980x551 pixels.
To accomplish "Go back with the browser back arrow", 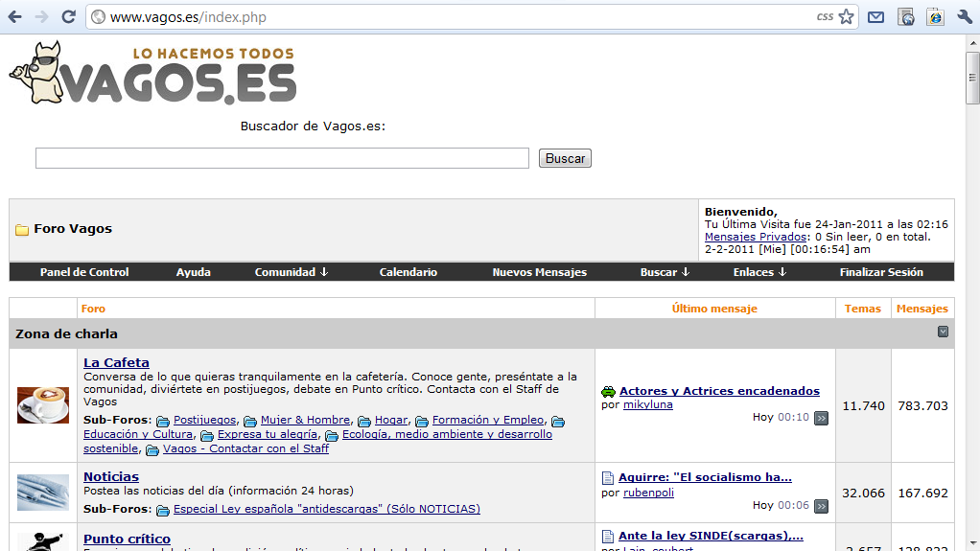I will 15,17.
